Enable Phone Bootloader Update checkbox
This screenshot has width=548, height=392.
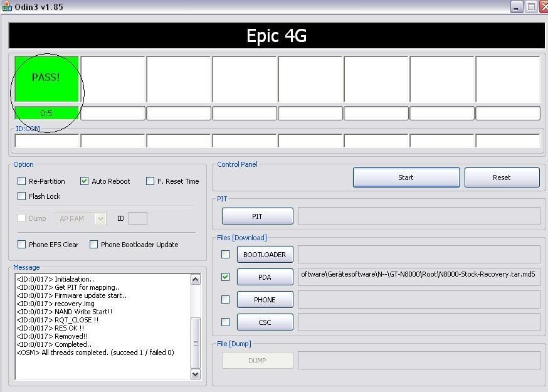(93, 245)
